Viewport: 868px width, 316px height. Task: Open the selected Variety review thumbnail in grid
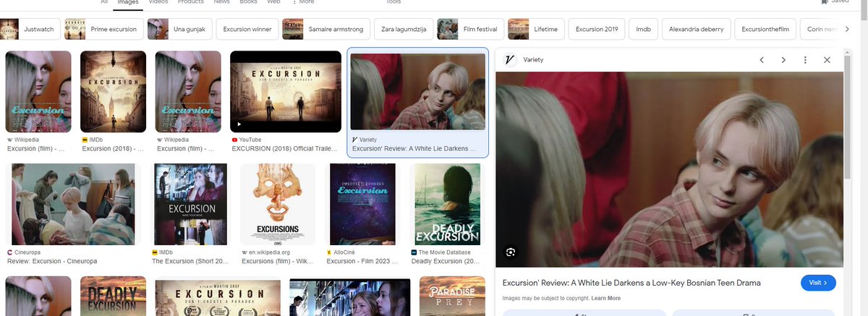pos(418,91)
